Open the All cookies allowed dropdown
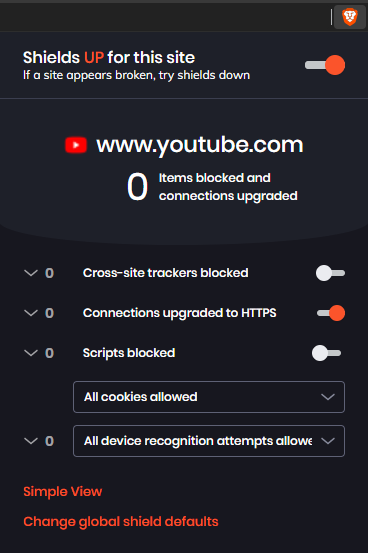 point(209,397)
